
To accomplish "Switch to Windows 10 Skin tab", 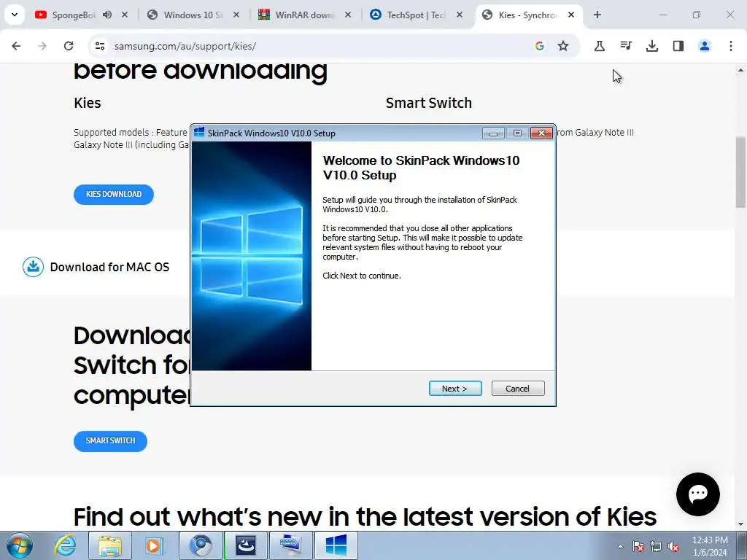I will point(193,15).
